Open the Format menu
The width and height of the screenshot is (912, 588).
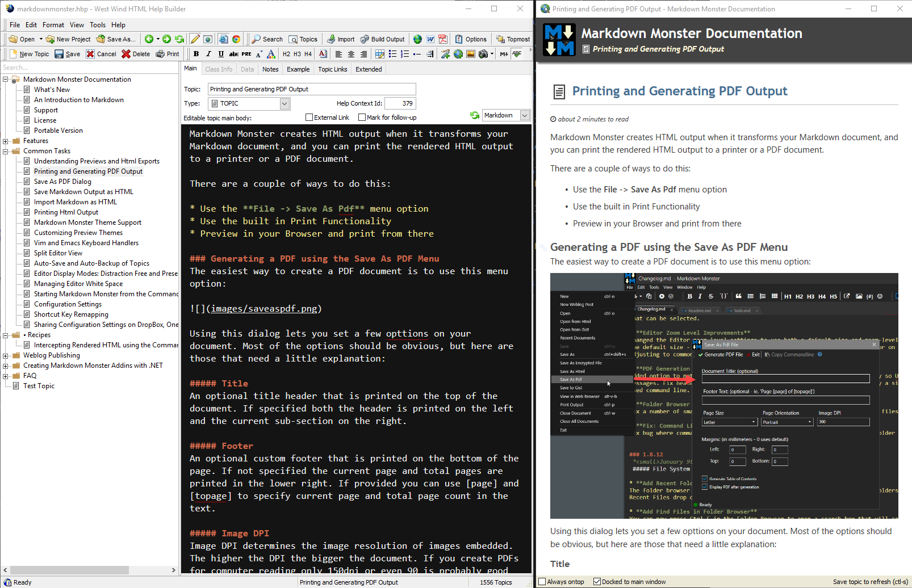click(x=53, y=25)
